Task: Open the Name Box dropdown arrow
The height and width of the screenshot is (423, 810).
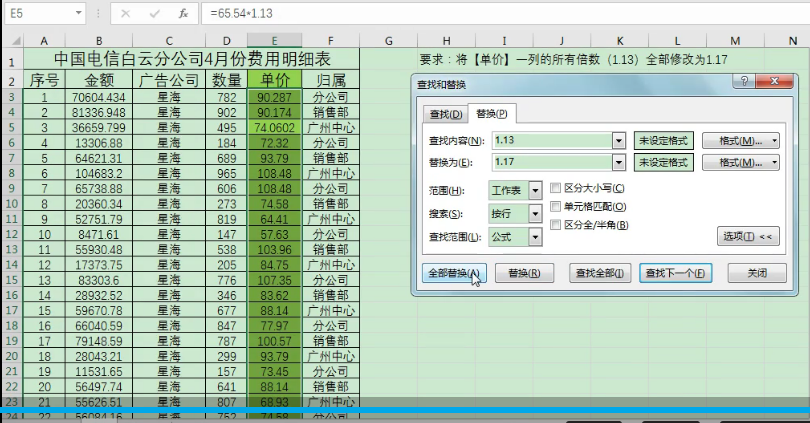Action: click(78, 13)
